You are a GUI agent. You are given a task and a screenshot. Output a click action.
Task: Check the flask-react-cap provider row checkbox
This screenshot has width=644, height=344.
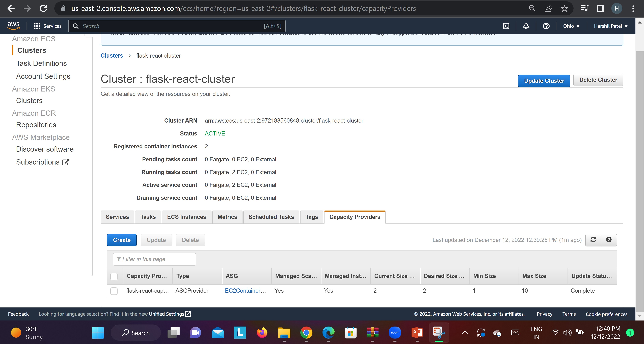(114, 291)
